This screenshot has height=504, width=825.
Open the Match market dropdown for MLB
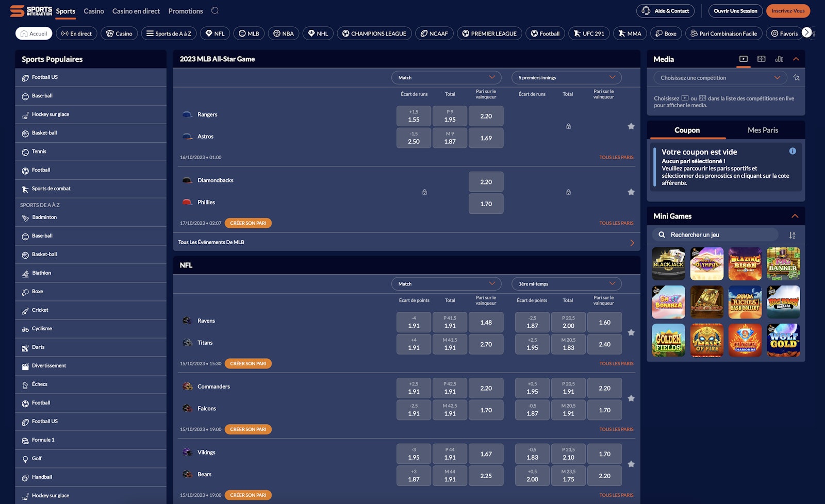[x=446, y=77]
